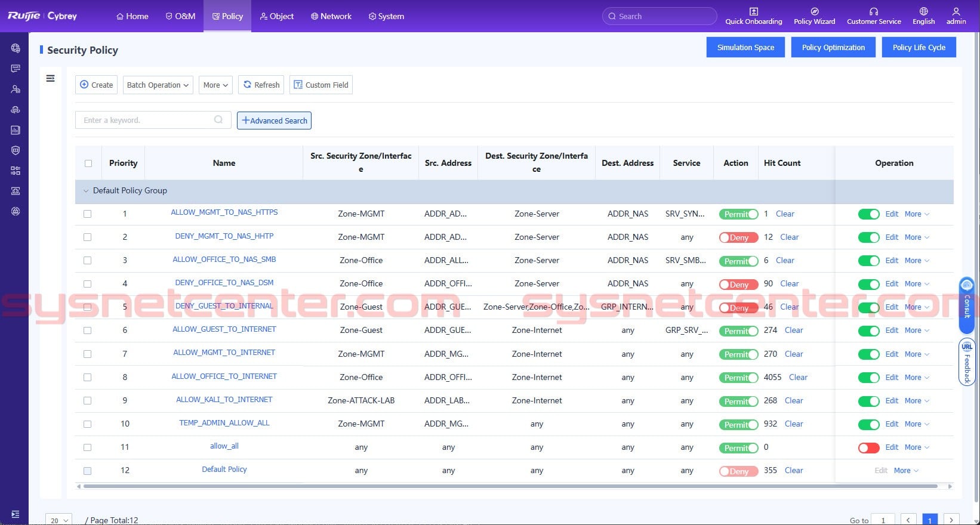Focus the global Search field
The height and width of the screenshot is (525, 980).
[x=660, y=16]
